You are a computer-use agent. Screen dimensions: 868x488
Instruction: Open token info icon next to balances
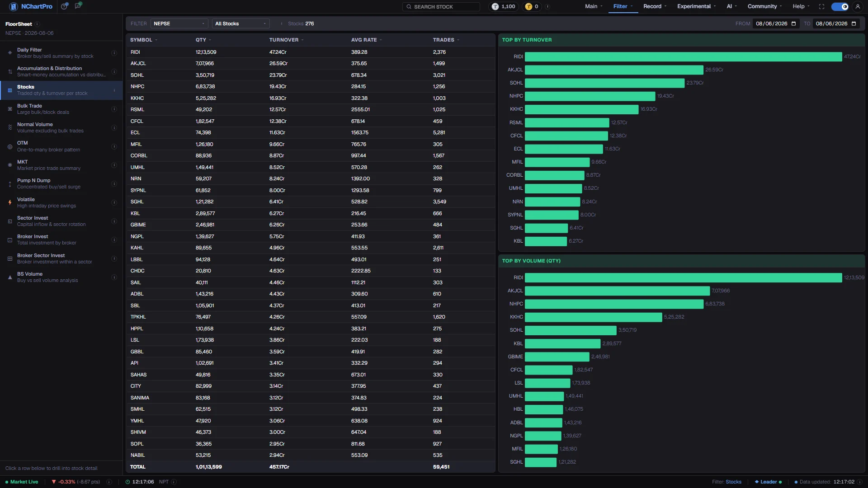[x=547, y=6]
